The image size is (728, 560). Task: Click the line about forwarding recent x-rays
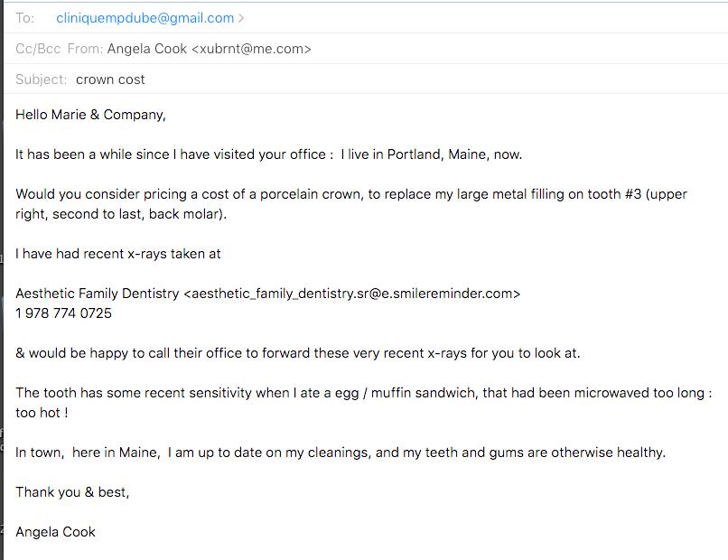click(297, 353)
